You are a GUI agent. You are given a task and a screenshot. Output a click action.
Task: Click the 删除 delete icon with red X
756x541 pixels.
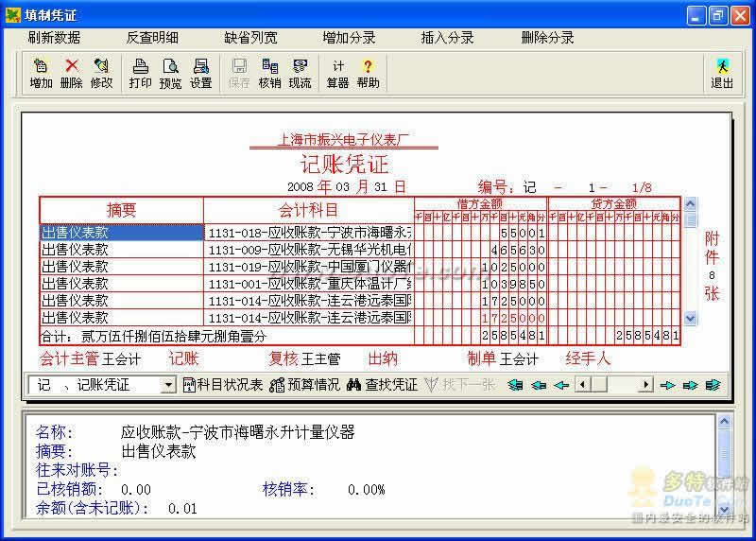[71, 73]
